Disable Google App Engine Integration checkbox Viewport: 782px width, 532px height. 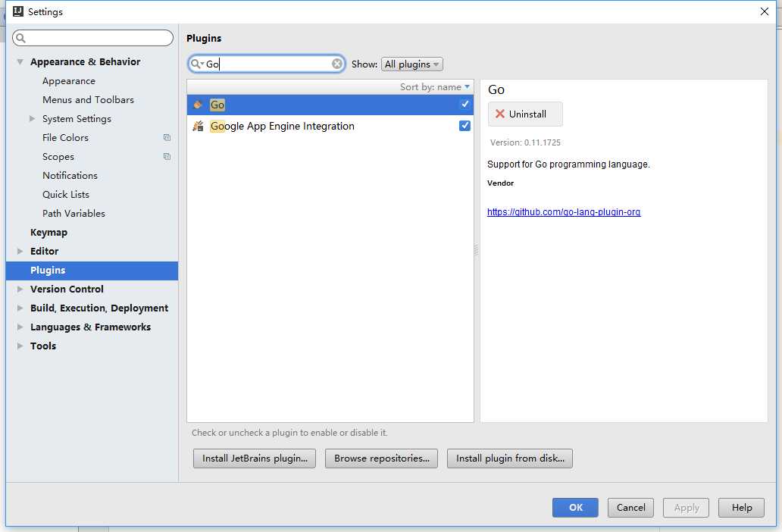coord(465,126)
